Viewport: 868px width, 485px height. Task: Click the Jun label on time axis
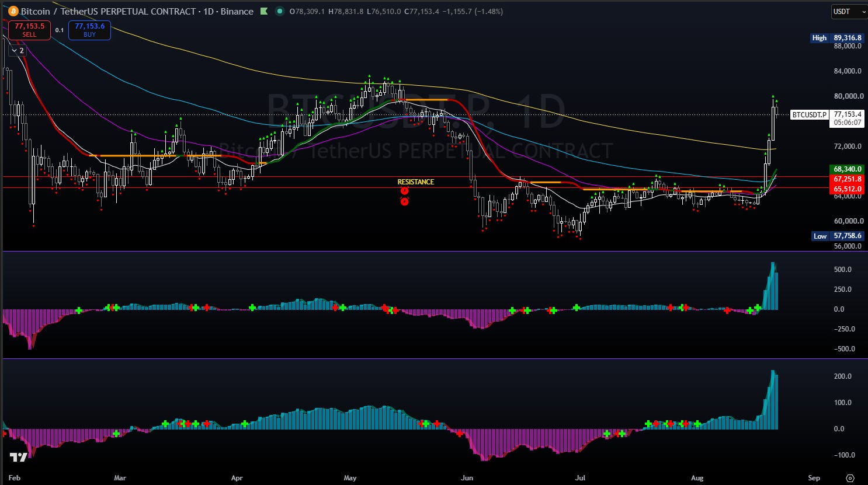click(467, 478)
